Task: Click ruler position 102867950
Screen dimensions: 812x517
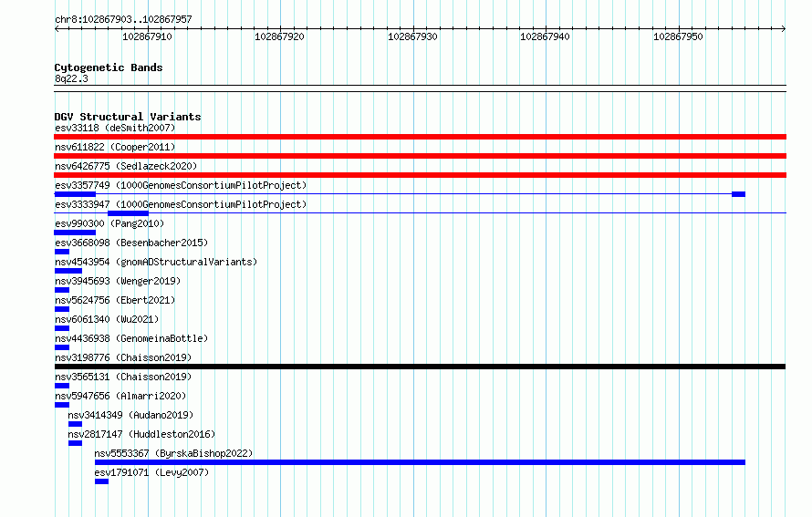Action: (679, 36)
